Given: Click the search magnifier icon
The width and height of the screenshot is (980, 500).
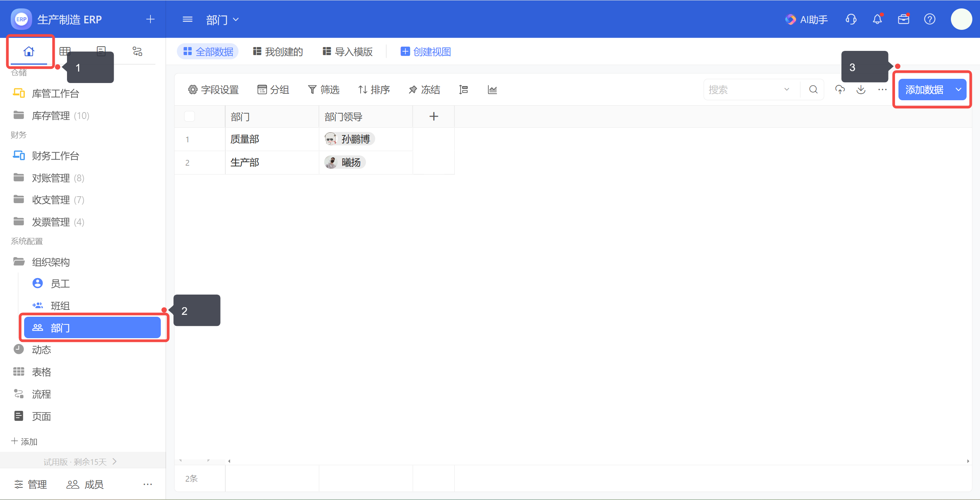Looking at the screenshot, I should pyautogui.click(x=813, y=90).
